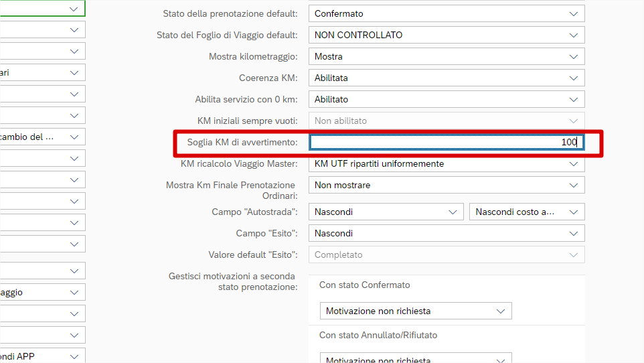This screenshot has width=644, height=363.
Task: Click the chevron on the Non mostrare dropdown
Action: [573, 185]
